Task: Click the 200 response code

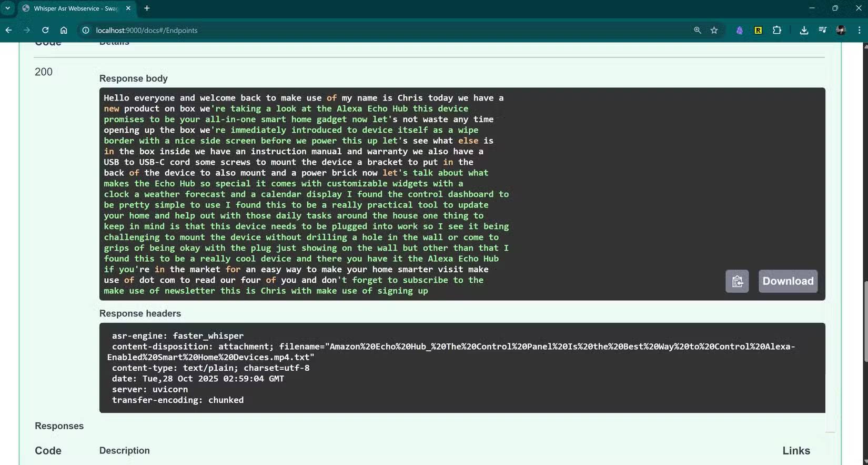Action: tap(44, 72)
